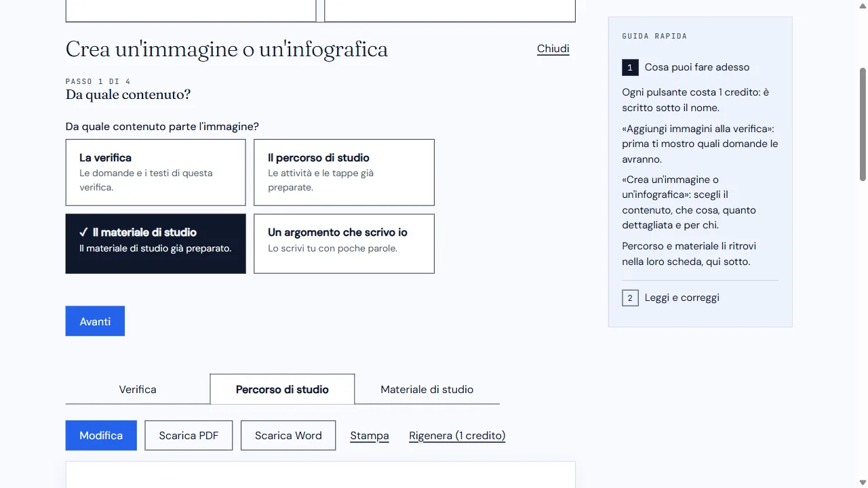Click the question 'Da quale contenuto parte l'immagine?'

pos(162,127)
